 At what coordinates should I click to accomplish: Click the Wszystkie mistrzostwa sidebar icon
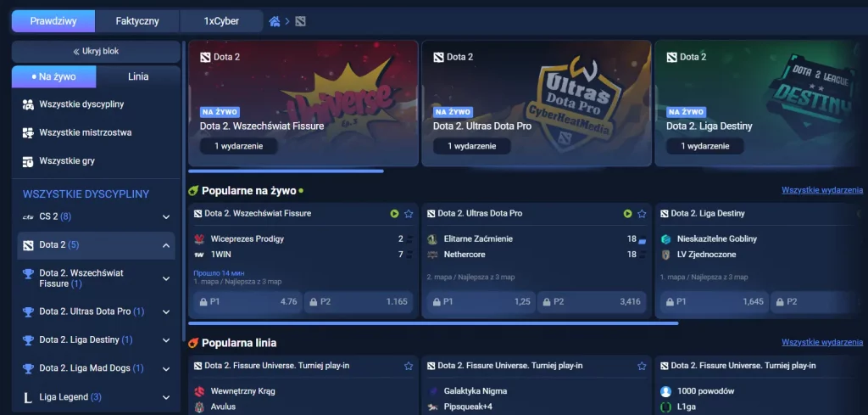pyautogui.click(x=28, y=133)
